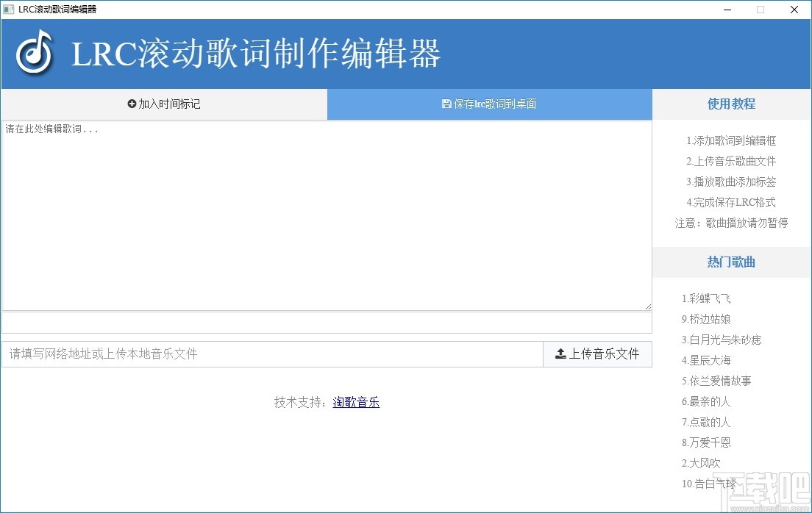Click the music note app logo

pos(35,54)
